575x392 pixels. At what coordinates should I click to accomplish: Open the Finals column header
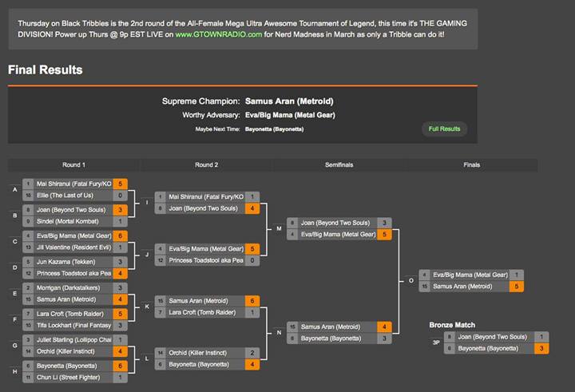(x=472, y=165)
